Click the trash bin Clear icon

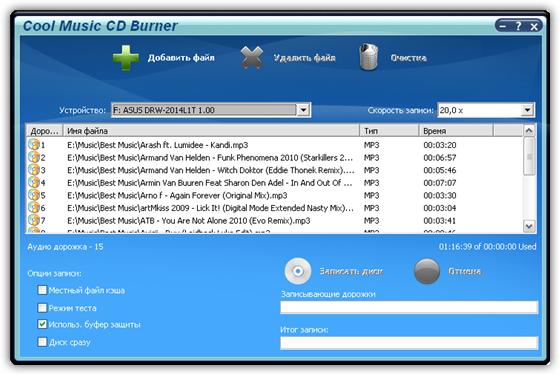tap(369, 57)
